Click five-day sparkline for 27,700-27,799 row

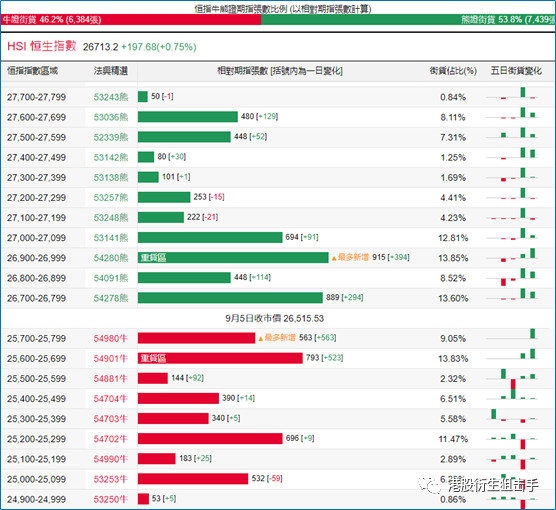coord(512,94)
